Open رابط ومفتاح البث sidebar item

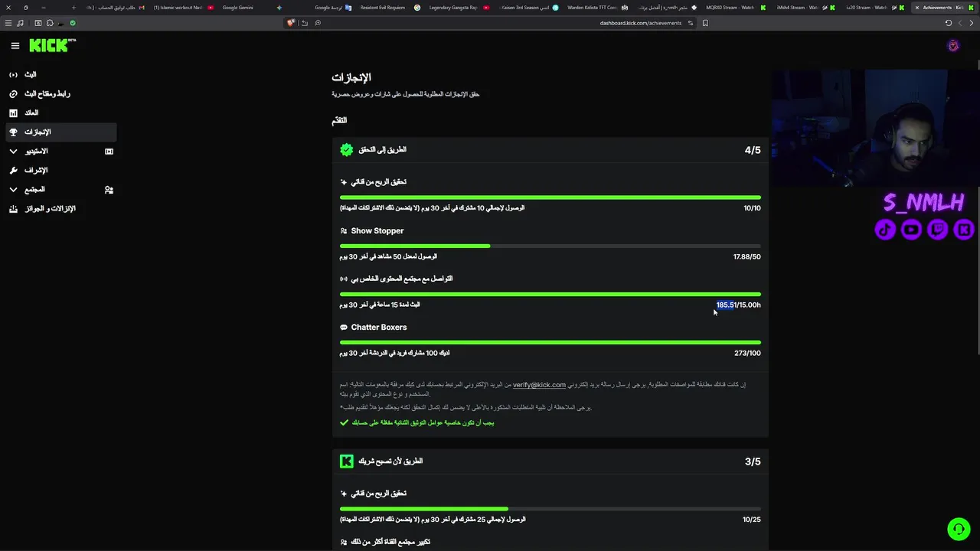point(47,94)
